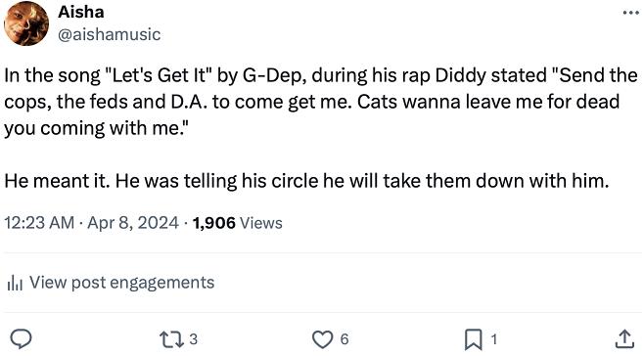Reply to Aisha's post with the comment icon
The height and width of the screenshot is (356, 644).
[x=21, y=339]
